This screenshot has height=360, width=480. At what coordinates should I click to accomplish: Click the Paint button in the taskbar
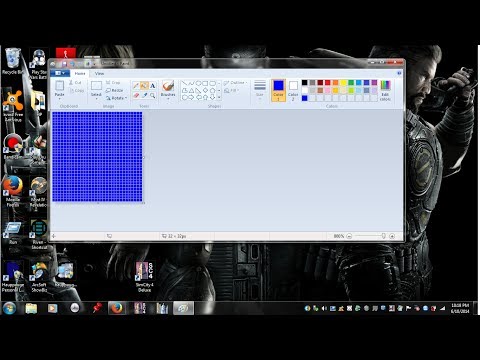(183, 308)
